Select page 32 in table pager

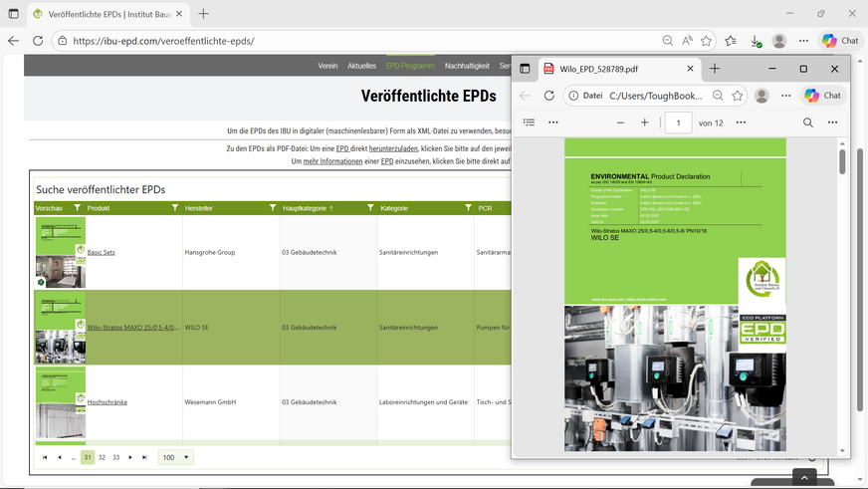pyautogui.click(x=102, y=457)
